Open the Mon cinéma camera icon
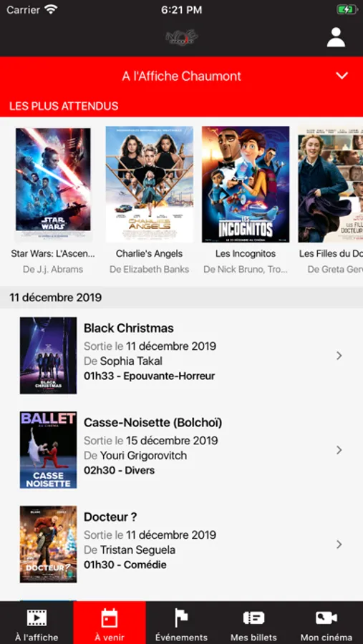The image size is (363, 644). [326, 618]
